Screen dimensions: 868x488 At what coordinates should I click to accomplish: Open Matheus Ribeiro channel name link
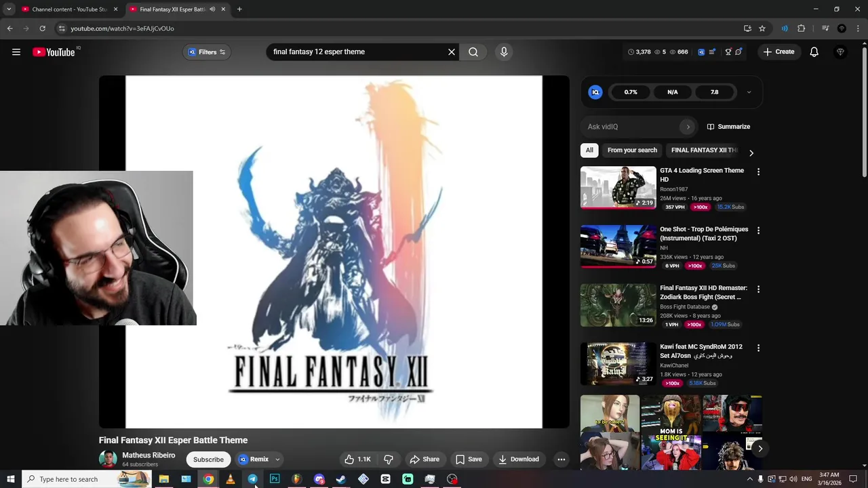pos(149,455)
